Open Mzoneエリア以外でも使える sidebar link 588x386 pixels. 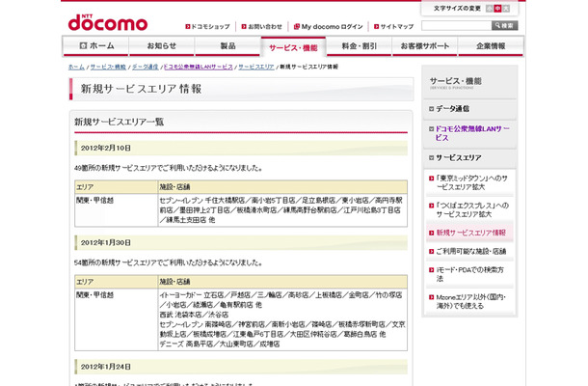click(x=471, y=301)
